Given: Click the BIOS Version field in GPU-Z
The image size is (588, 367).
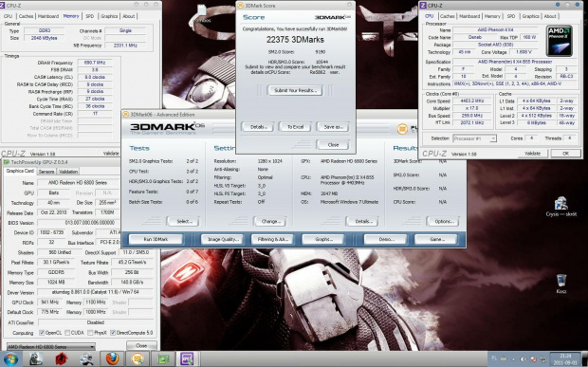Looking at the screenshot, I should coord(79,223).
